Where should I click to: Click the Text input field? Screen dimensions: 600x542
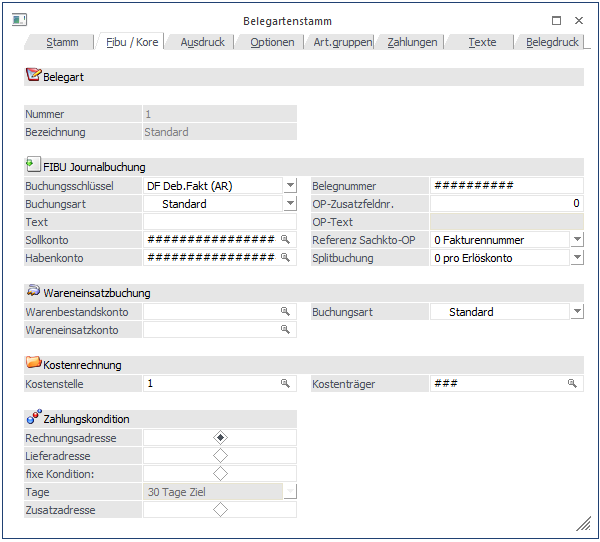pyautogui.click(x=219, y=222)
